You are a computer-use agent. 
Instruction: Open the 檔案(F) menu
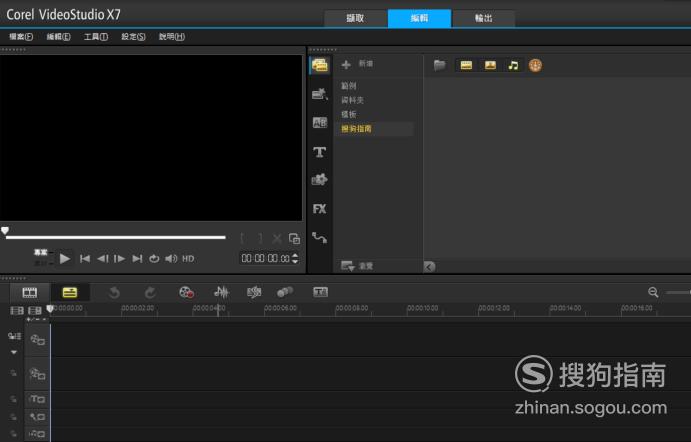click(x=21, y=37)
